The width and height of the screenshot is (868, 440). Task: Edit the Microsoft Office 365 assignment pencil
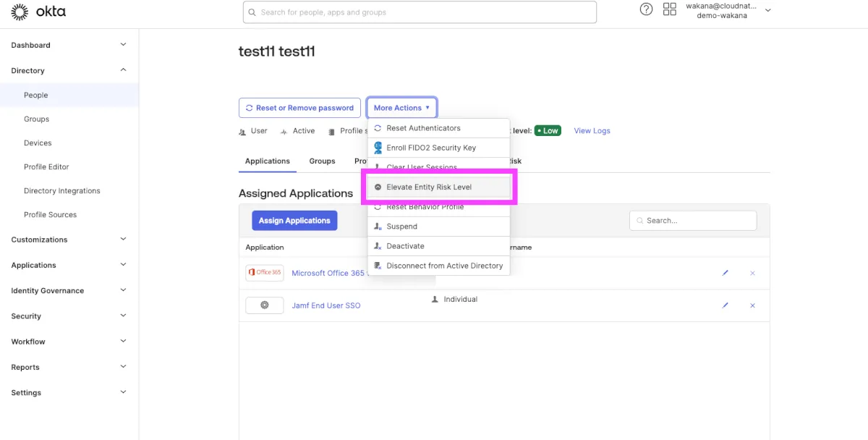click(725, 273)
